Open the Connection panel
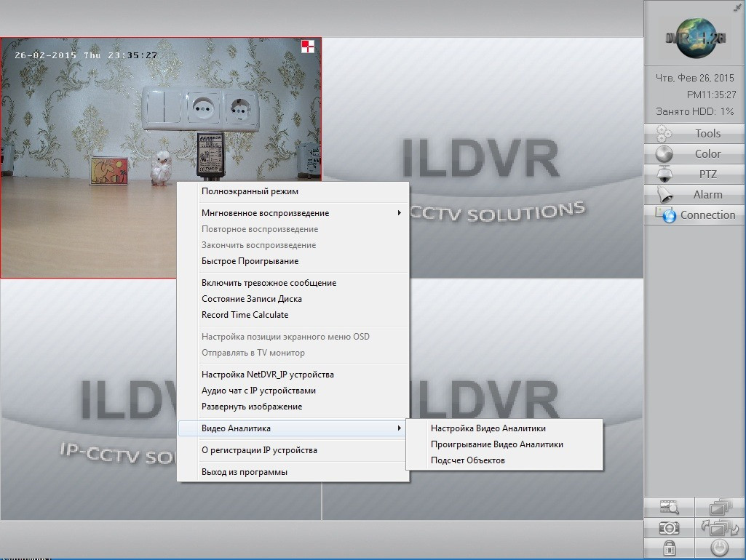Image resolution: width=746 pixels, height=560 pixels. (694, 215)
